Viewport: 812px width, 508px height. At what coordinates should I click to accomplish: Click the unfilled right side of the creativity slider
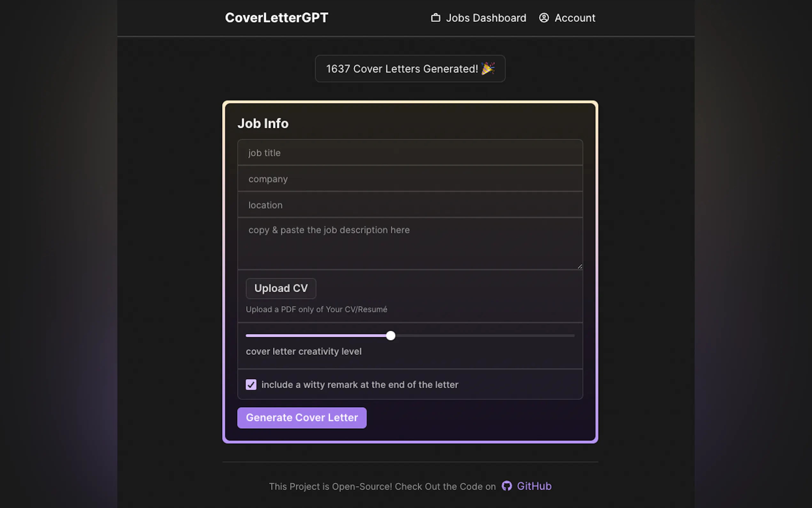[487, 336]
